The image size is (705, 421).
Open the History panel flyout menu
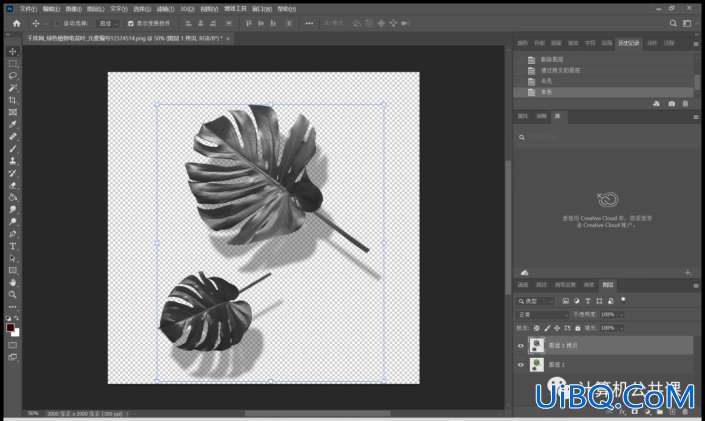[696, 44]
